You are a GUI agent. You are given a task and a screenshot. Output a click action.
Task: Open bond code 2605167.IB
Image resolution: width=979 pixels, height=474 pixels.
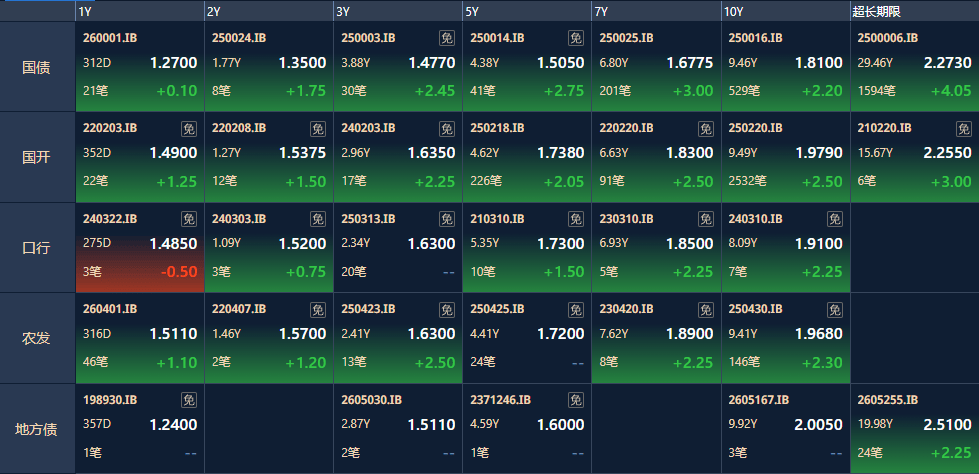(x=758, y=399)
